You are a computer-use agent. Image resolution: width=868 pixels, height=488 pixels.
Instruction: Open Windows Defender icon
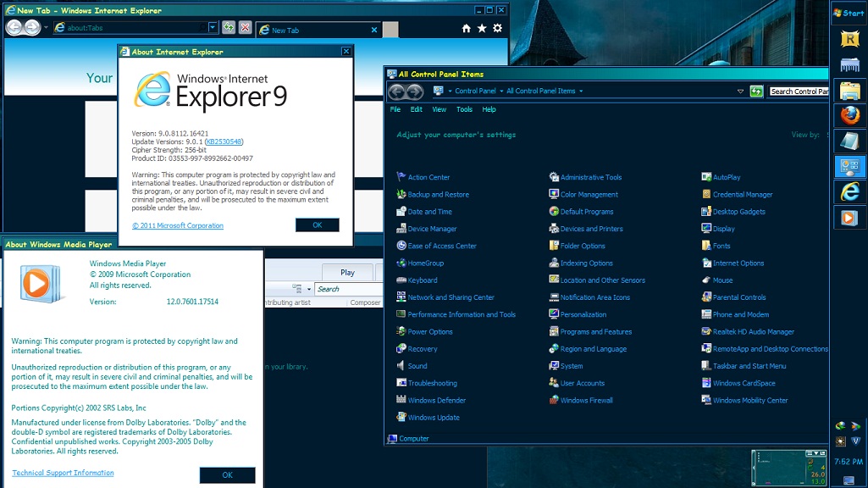tap(401, 400)
